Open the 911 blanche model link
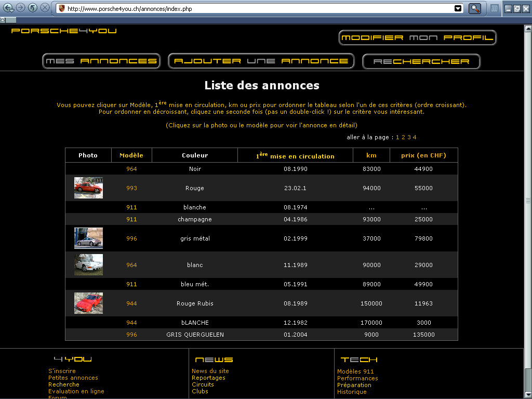This screenshot has height=399, width=532. 131,207
